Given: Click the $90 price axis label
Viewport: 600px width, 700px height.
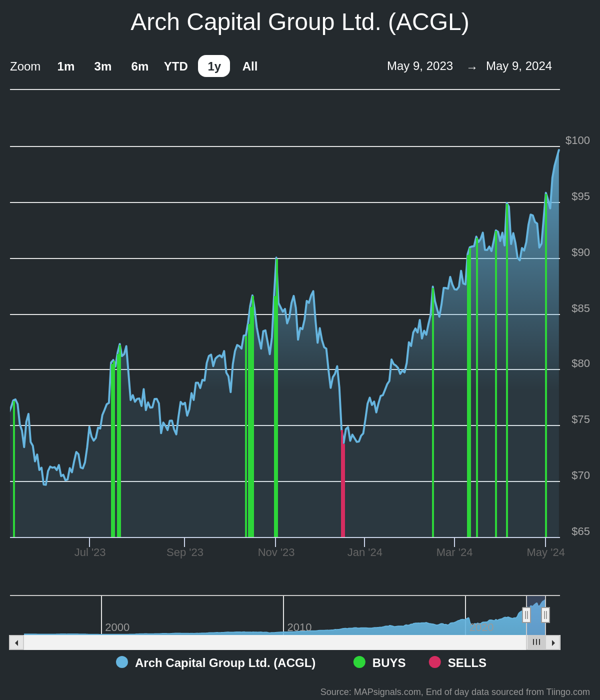Looking at the screenshot, I should coord(580,252).
